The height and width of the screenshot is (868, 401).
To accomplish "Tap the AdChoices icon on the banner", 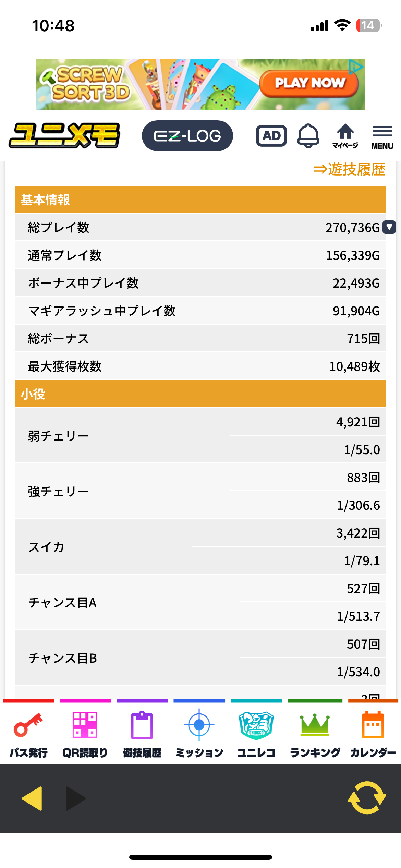I will tap(355, 67).
